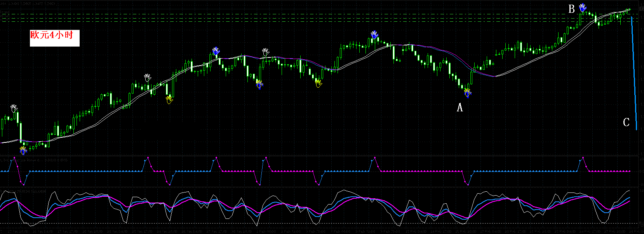Image resolution: width=644 pixels, height=234 pixels.
Task: Click the last spike in the signal indicator
Action: (582, 158)
